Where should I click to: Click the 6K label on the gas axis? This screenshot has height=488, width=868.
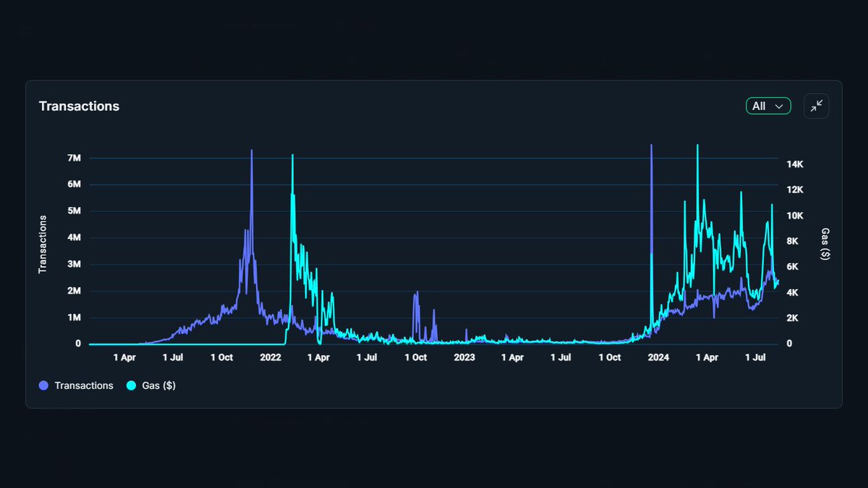[x=793, y=267]
